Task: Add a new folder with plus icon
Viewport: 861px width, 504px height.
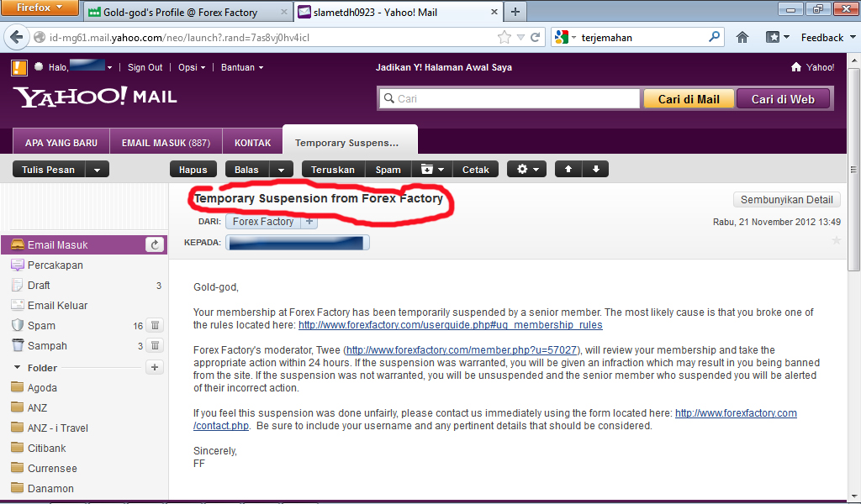Action: click(x=155, y=367)
